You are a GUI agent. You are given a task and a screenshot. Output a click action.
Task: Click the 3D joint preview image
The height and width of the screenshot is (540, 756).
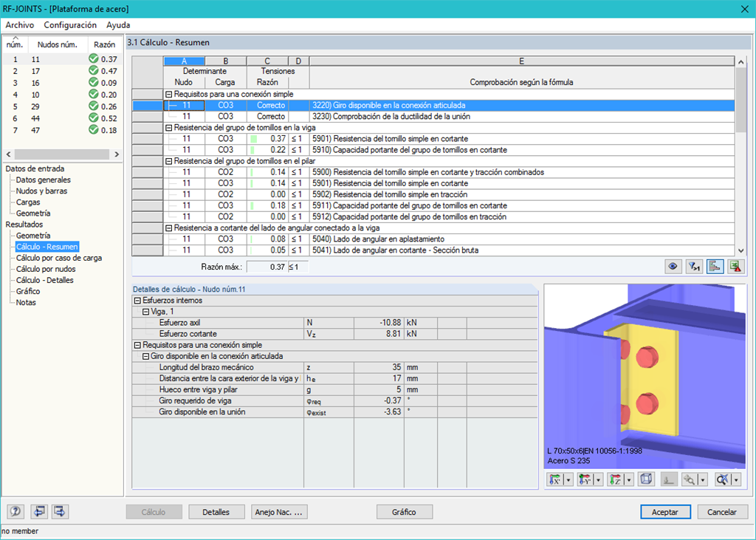(645, 377)
